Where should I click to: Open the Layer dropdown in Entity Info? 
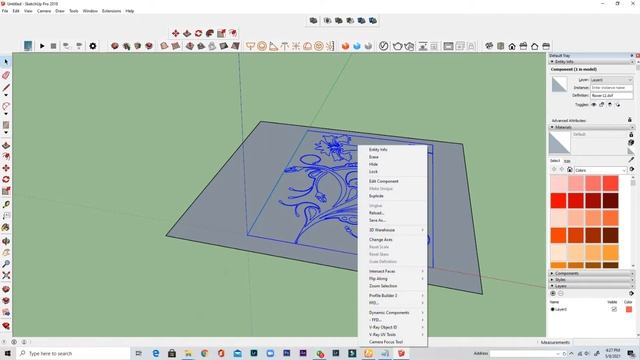coord(611,80)
